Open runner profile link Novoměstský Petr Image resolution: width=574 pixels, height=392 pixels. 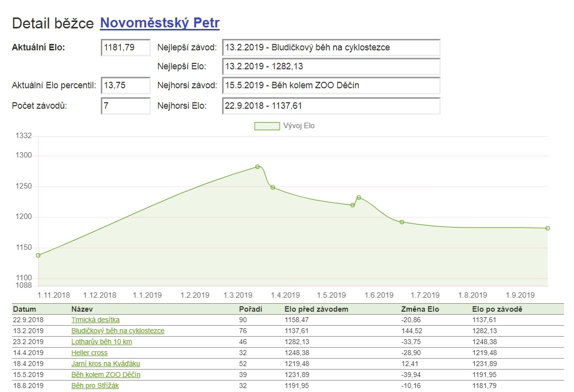click(160, 22)
